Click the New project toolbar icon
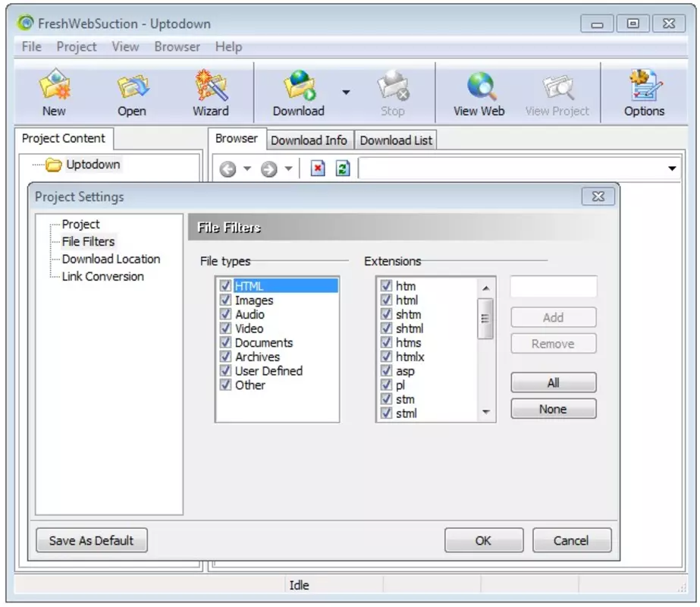Viewport: 700px width, 607px height. [54, 84]
